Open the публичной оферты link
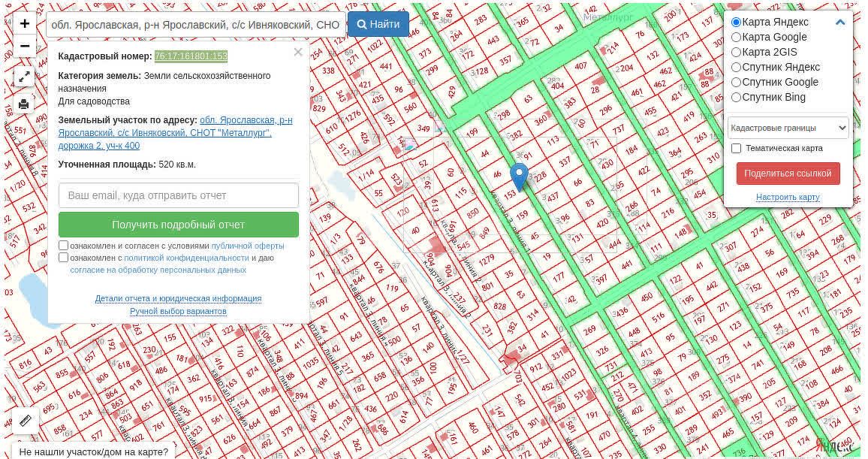This screenshot has width=868, height=459. [x=248, y=246]
